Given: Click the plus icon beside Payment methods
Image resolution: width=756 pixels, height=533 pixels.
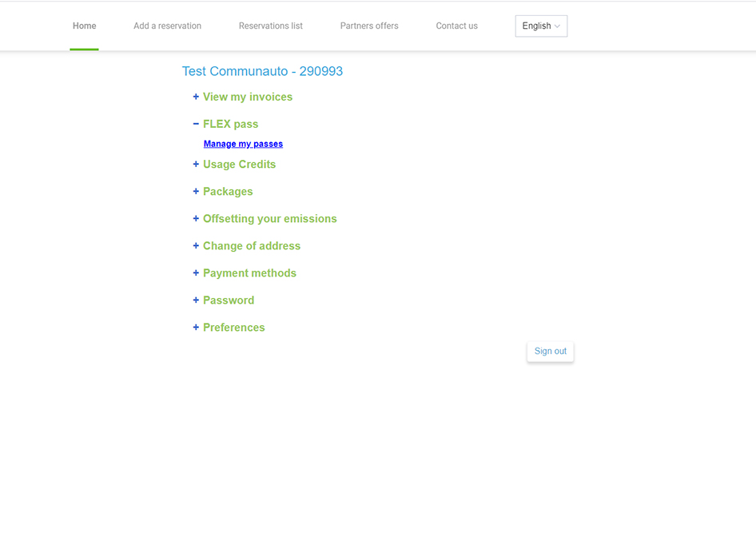Looking at the screenshot, I should (196, 273).
